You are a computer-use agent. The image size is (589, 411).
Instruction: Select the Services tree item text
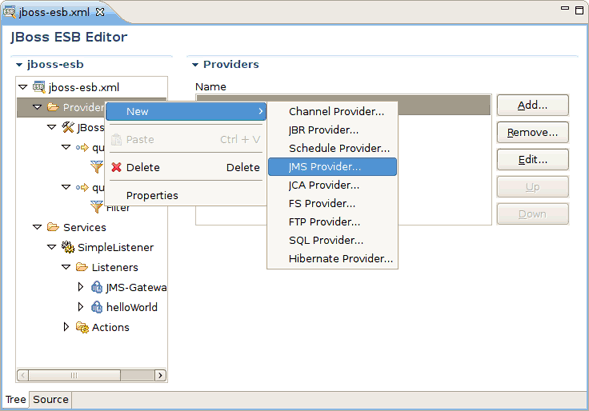(85, 227)
